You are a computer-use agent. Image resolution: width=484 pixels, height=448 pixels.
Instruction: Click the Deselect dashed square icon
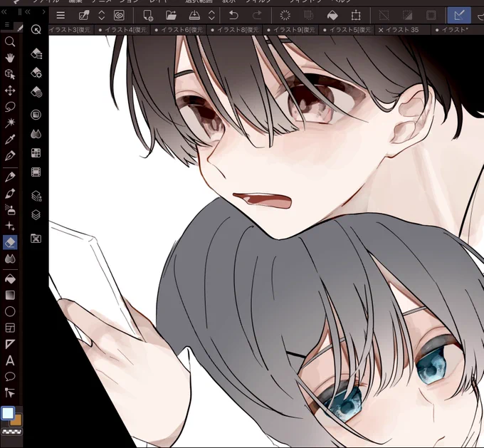tap(384, 15)
